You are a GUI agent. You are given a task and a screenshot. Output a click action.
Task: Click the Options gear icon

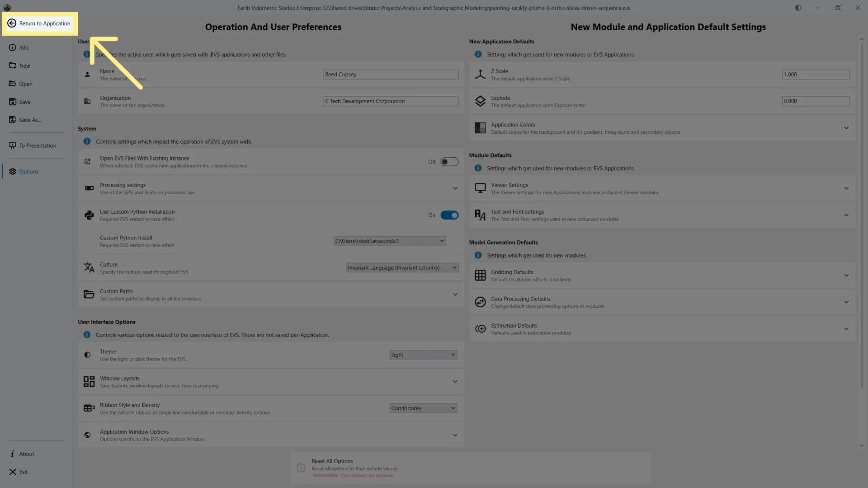(x=13, y=171)
